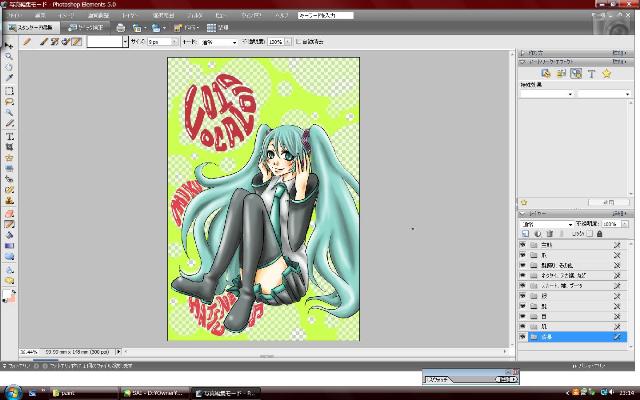640x400 pixels.
Task: Click the Print icon in shortcuts bar
Action: click(x=121, y=28)
